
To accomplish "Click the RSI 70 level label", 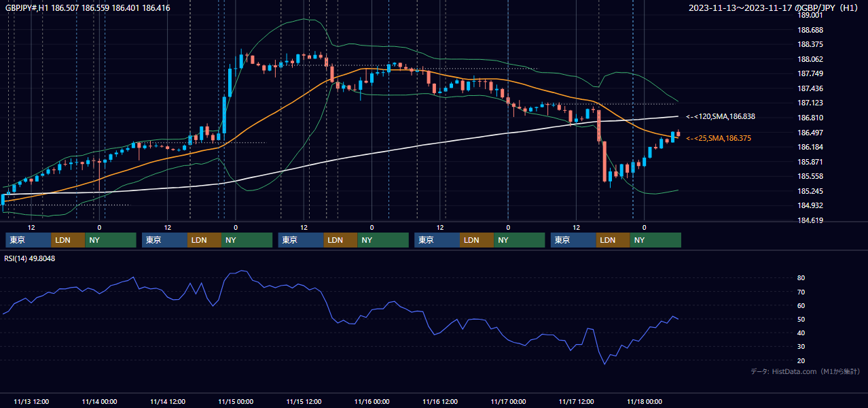I will tap(801, 292).
